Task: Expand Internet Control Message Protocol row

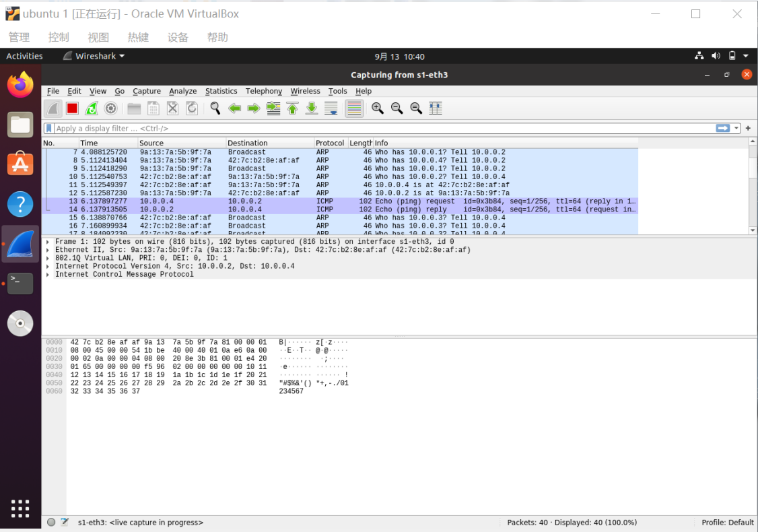Action: [47, 275]
